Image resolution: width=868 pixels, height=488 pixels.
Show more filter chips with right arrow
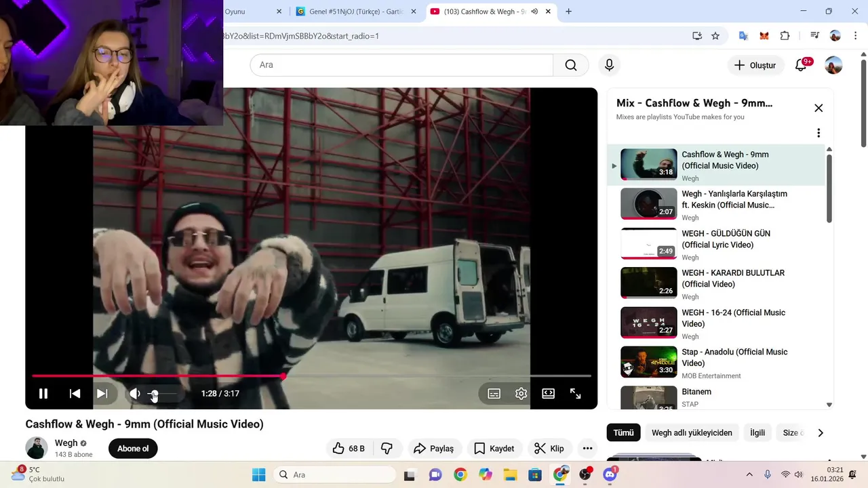pos(821,432)
